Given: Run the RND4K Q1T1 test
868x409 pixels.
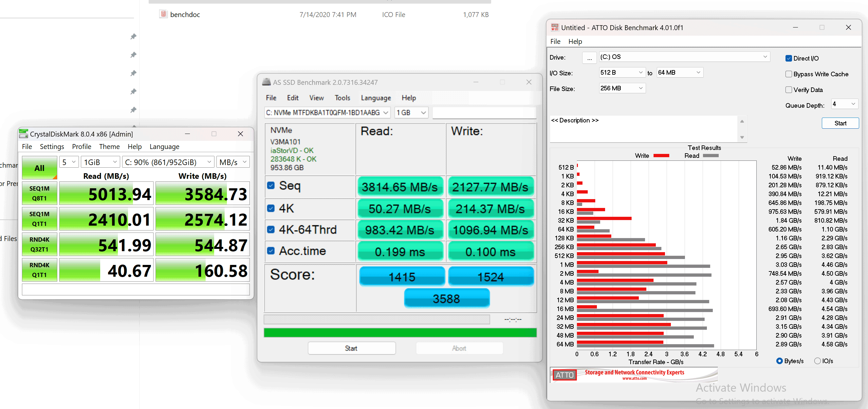Looking at the screenshot, I should (x=39, y=270).
